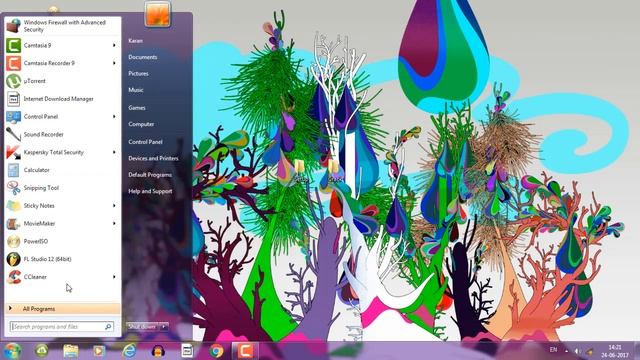Image resolution: width=640 pixels, height=360 pixels.
Task: Open Internet Explorer from taskbar
Action: pyautogui.click(x=129, y=351)
